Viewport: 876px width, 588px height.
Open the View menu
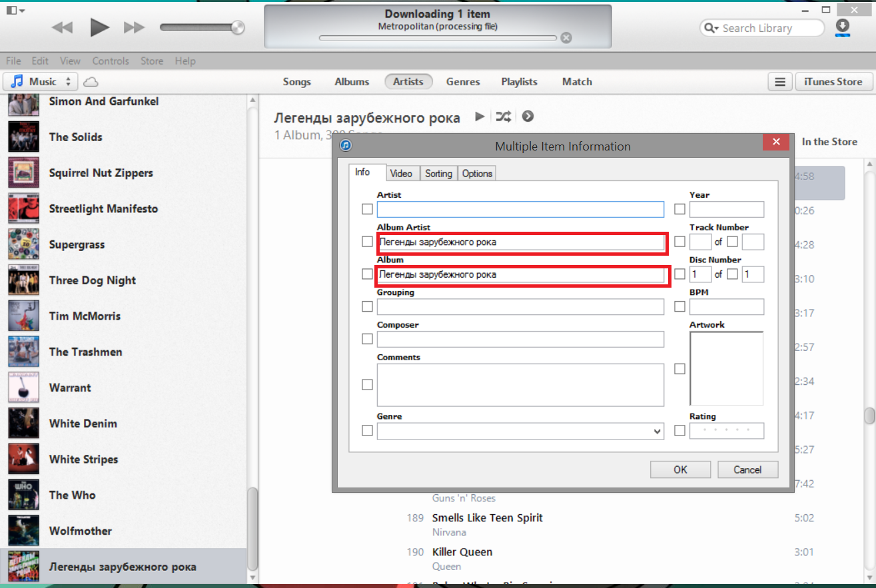point(70,61)
